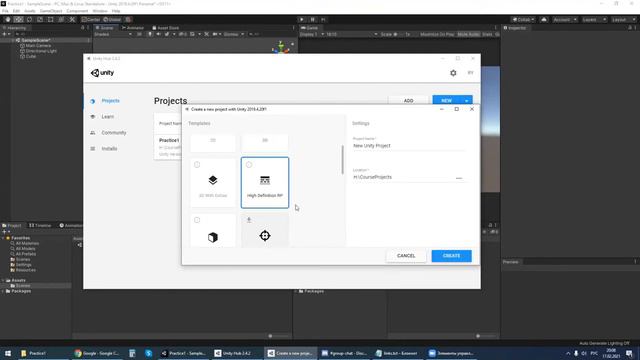Viewport: 640px width, 360px height.
Task: Toggle scene audio in Scene view toolbar
Action: pyautogui.click(x=158, y=34)
